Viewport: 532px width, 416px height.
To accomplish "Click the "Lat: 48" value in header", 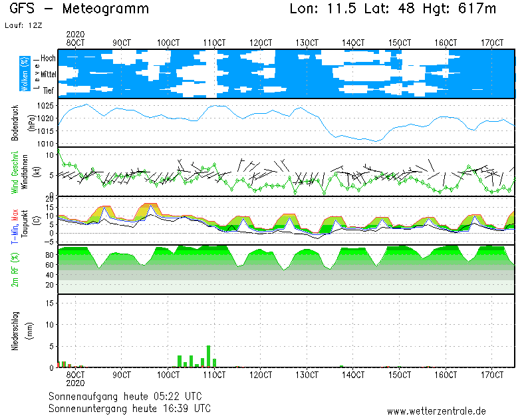I will tap(390, 9).
